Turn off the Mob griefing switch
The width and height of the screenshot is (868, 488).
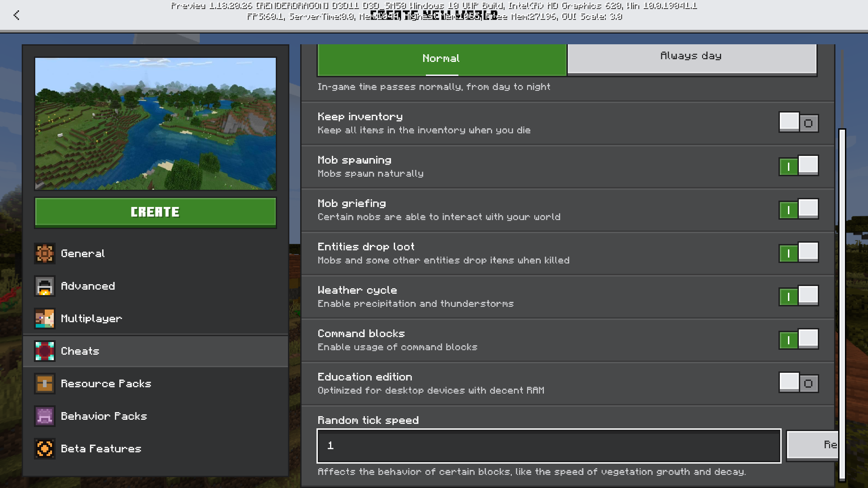798,209
